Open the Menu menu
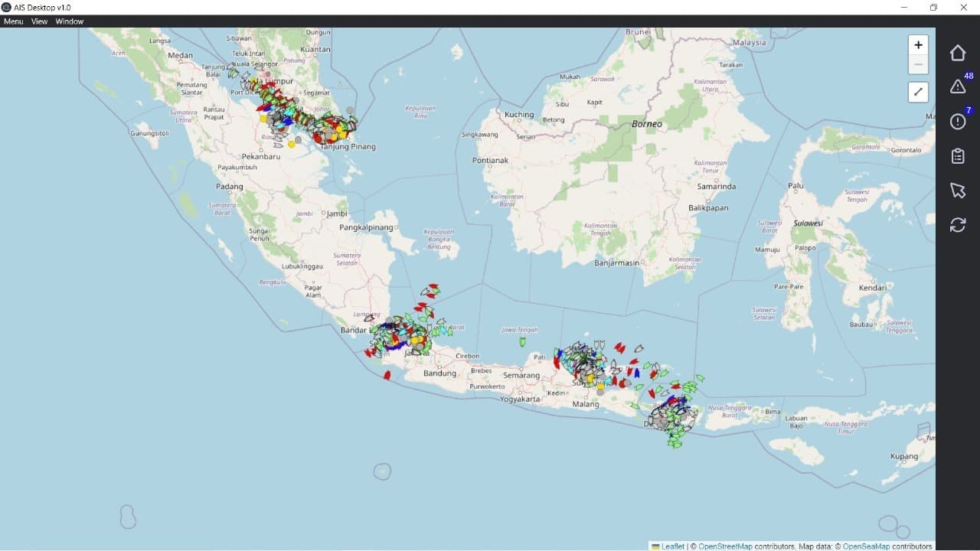980x551 pixels. point(12,21)
